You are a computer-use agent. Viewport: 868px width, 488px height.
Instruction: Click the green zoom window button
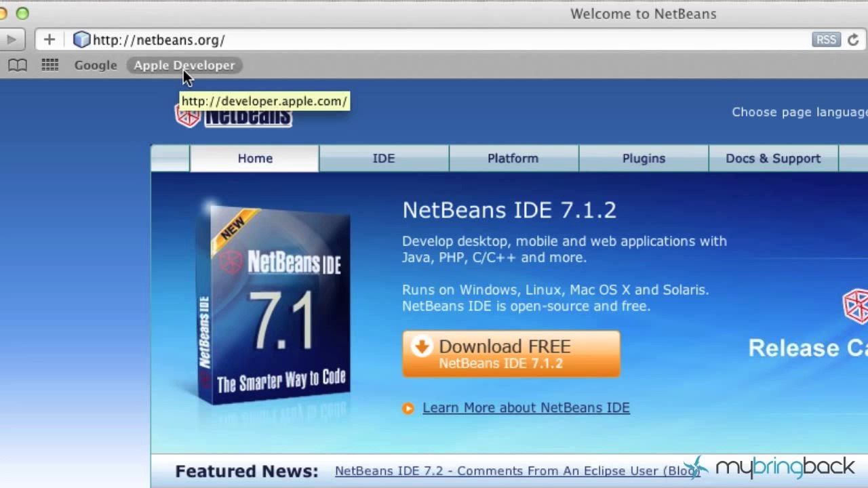[22, 14]
